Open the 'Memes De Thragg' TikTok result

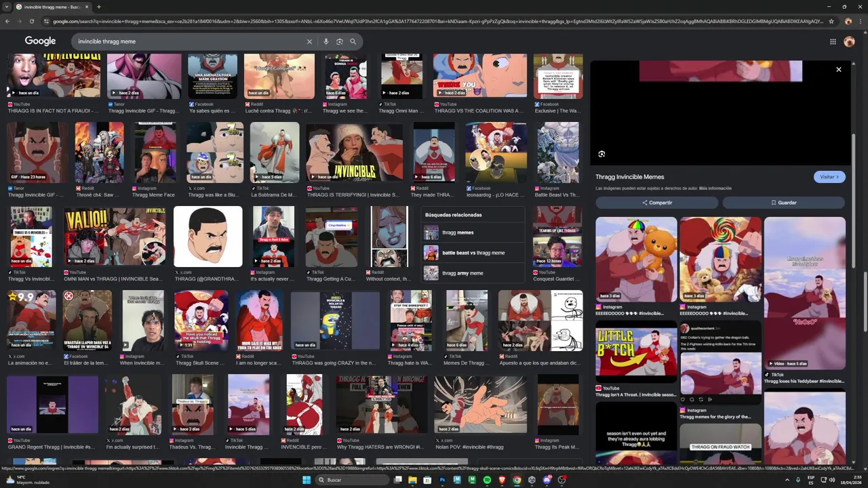(x=467, y=321)
